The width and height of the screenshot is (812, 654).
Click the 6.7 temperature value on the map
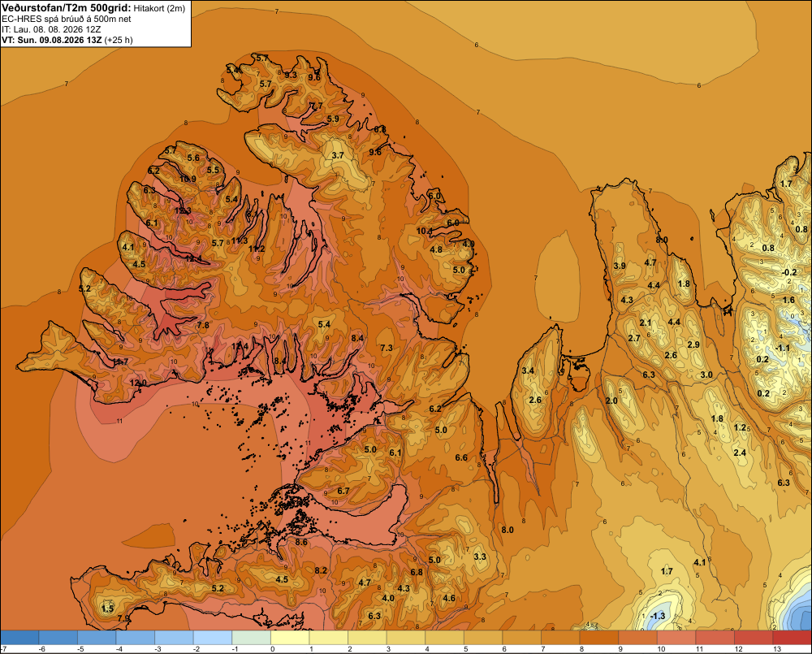point(343,492)
